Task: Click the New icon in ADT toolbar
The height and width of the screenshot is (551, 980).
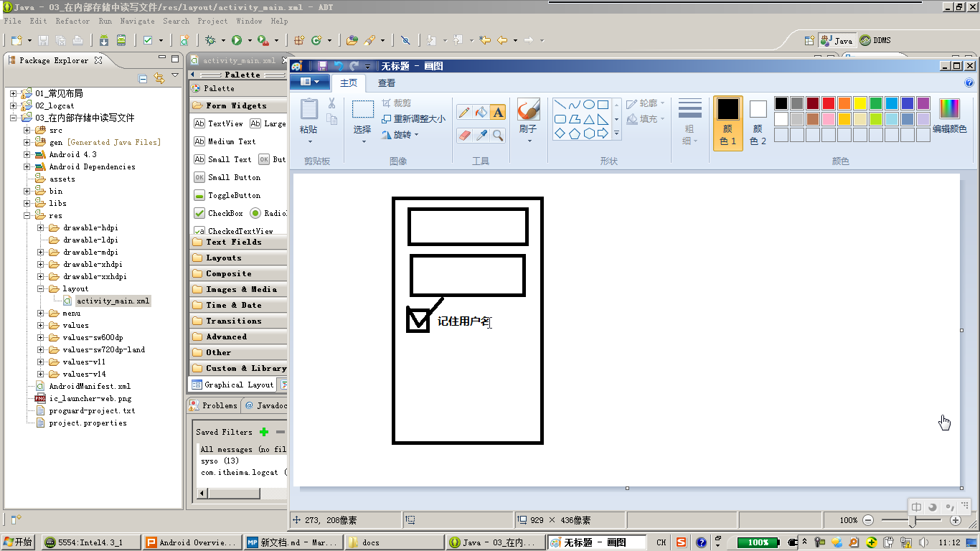Action: (x=16, y=40)
